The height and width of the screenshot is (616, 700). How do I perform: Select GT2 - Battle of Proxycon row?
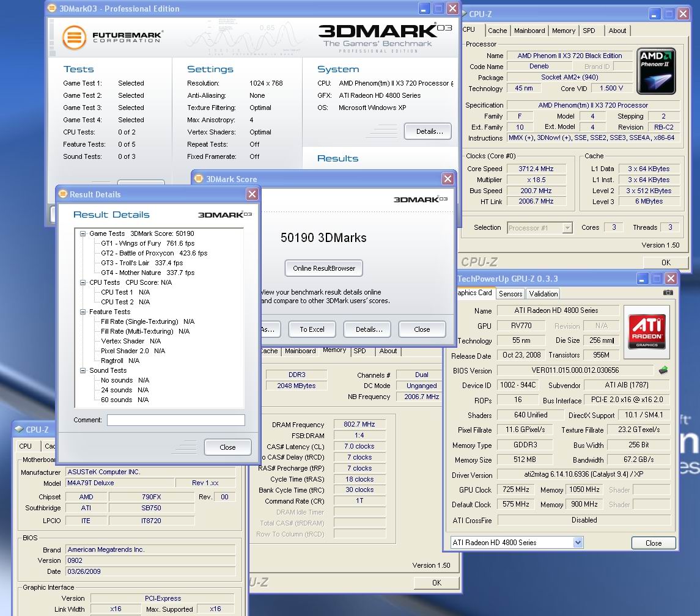coord(154,253)
